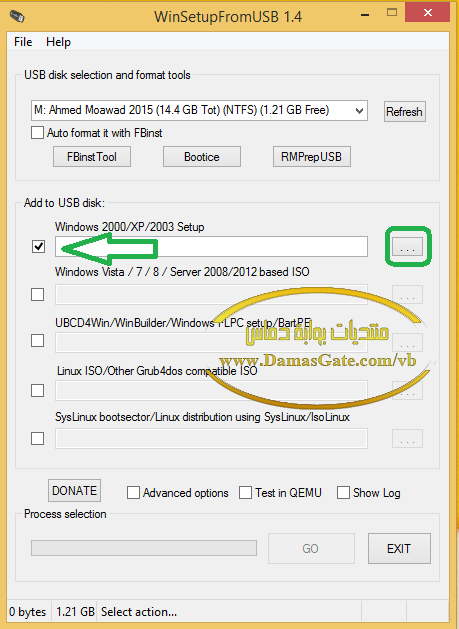Launch RMPrepUSB
This screenshot has width=459, height=629.
312,156
